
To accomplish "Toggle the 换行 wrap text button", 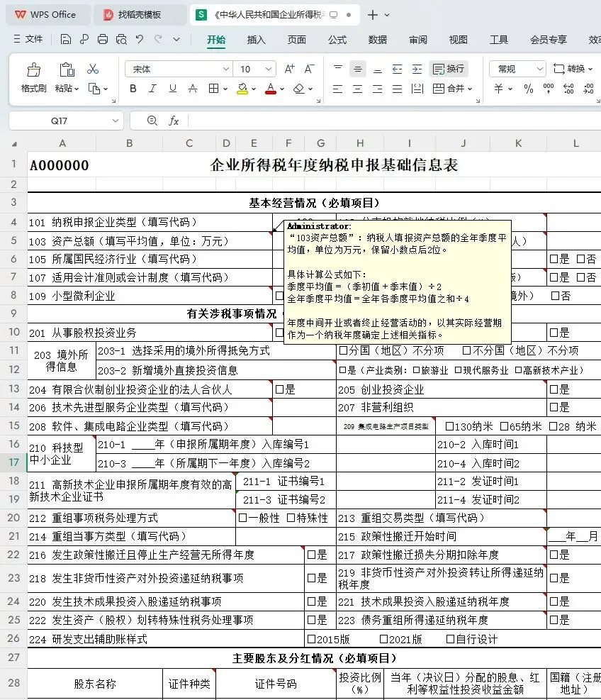I will coord(449,69).
